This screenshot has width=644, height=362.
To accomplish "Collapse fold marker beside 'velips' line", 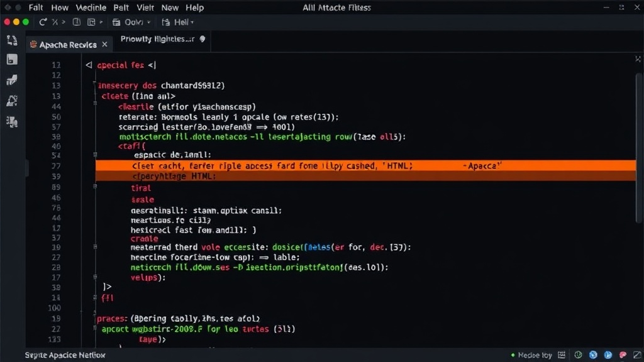I will click(x=95, y=277).
